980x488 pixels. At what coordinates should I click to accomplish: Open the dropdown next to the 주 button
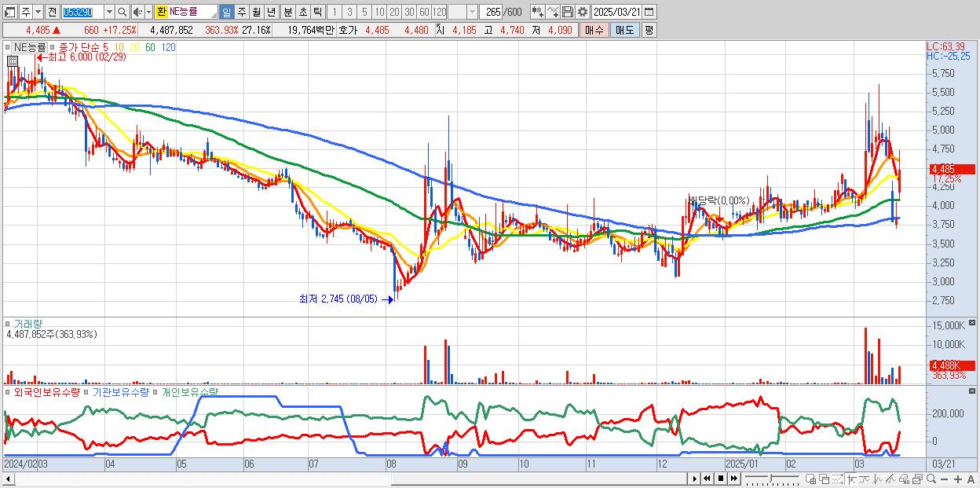(37, 12)
